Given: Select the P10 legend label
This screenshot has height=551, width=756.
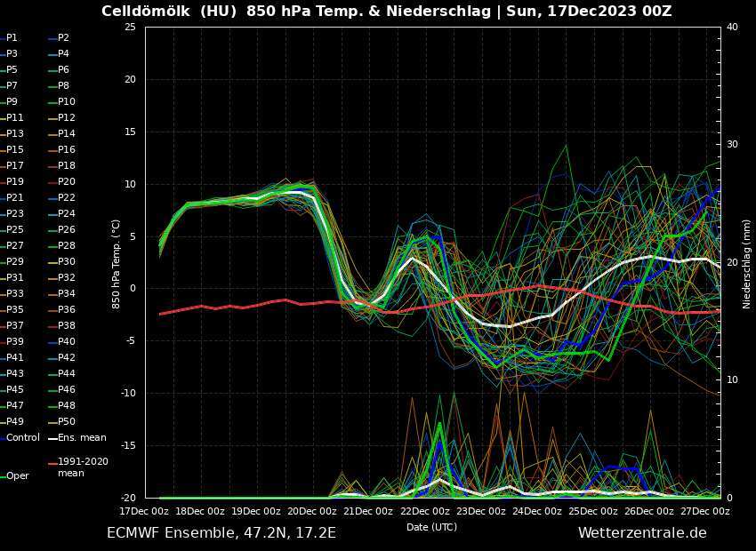Looking at the screenshot, I should click(x=67, y=102).
